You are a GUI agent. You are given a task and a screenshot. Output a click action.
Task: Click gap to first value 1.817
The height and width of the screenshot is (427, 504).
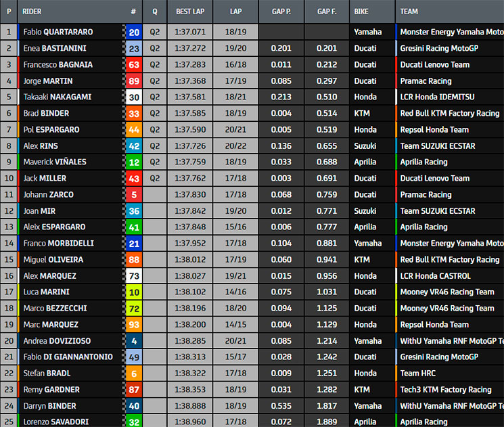(x=327, y=406)
